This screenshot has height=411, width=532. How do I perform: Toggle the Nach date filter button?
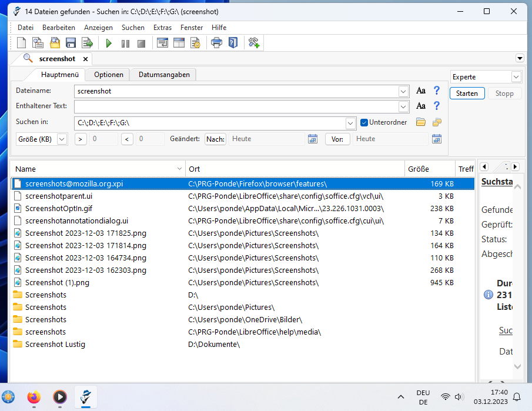click(216, 139)
